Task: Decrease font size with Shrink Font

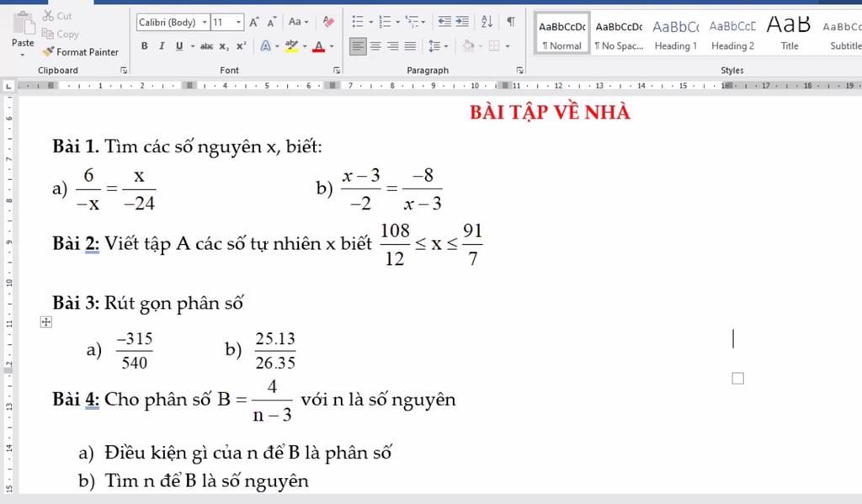Action: [272, 22]
